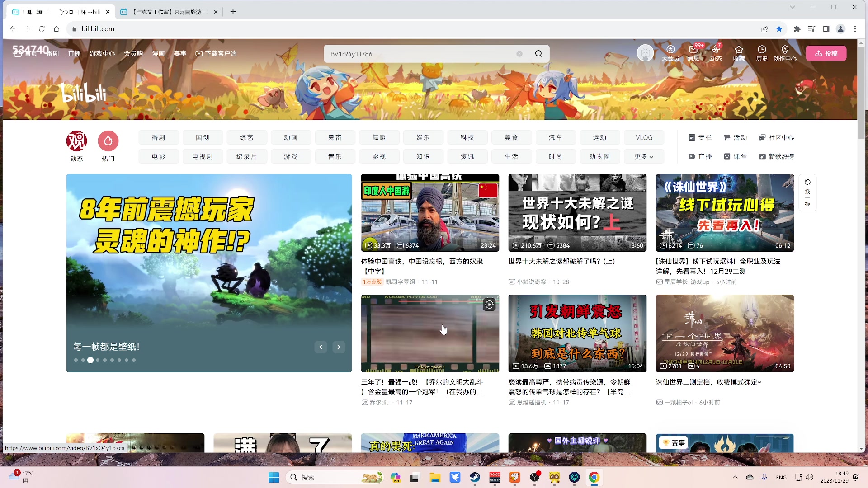Select the 科技 category
The height and width of the screenshot is (488, 868).
point(467,137)
